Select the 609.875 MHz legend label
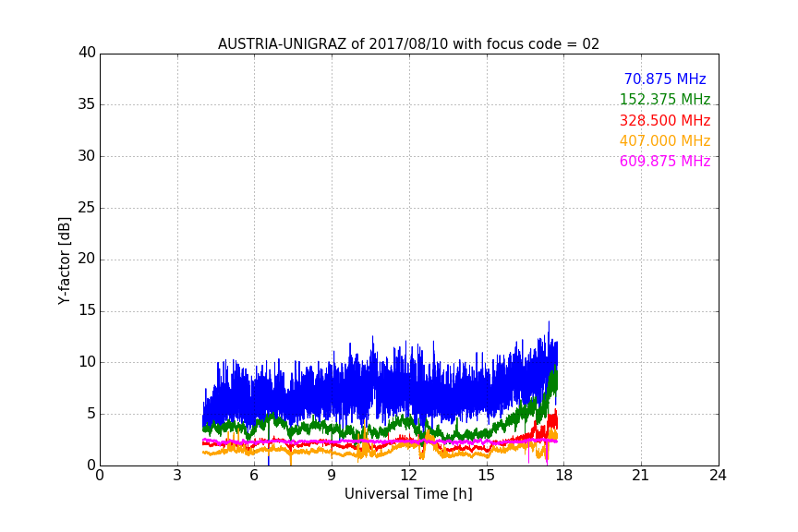798x532 pixels. (x=665, y=161)
